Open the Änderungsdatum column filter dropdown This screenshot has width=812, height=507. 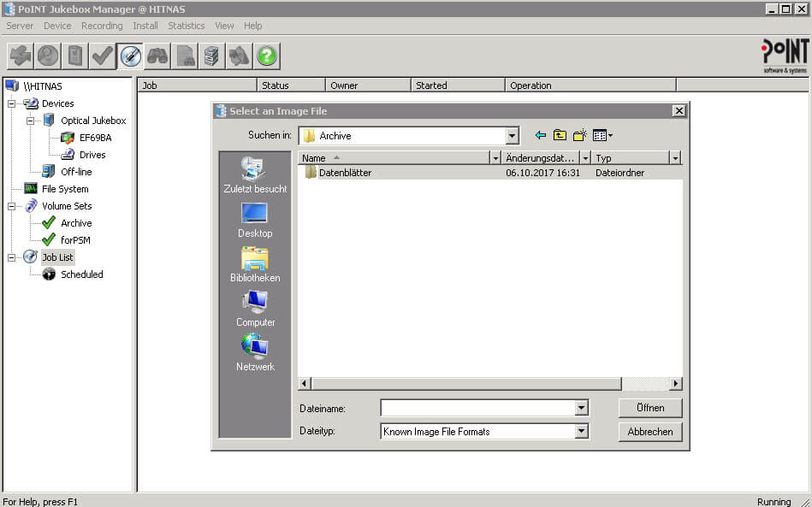click(585, 158)
